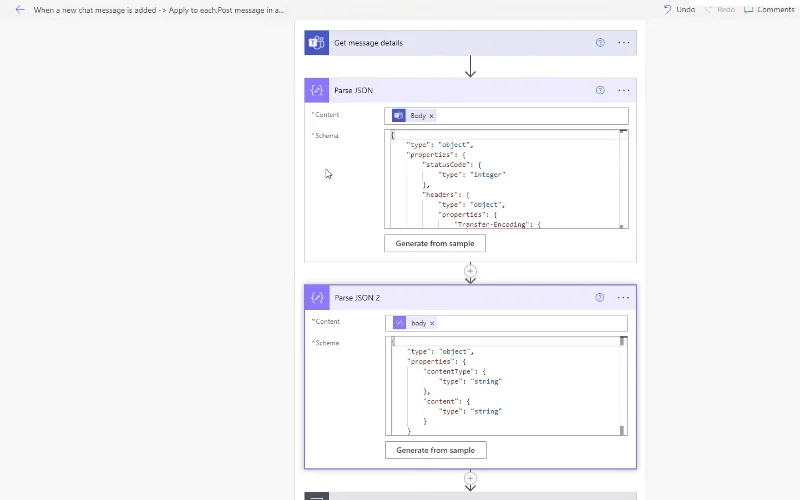Click the "contentType" line in Parse JSON 2 schema
This screenshot has width=800, height=500.
[x=455, y=371]
